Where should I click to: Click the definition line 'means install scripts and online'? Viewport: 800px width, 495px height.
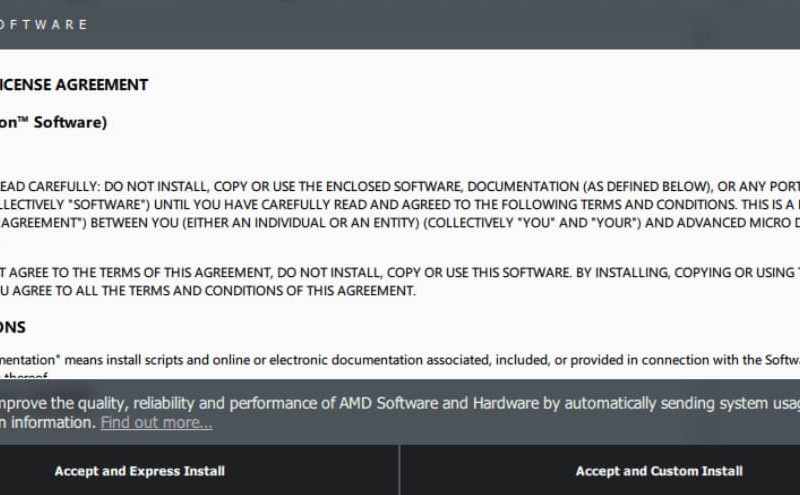400,360
